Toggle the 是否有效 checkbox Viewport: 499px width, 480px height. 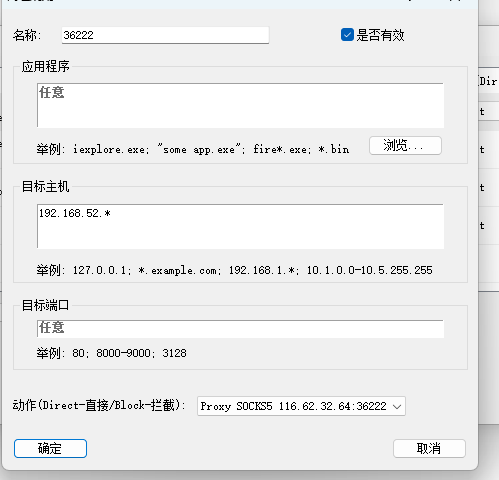(x=347, y=35)
